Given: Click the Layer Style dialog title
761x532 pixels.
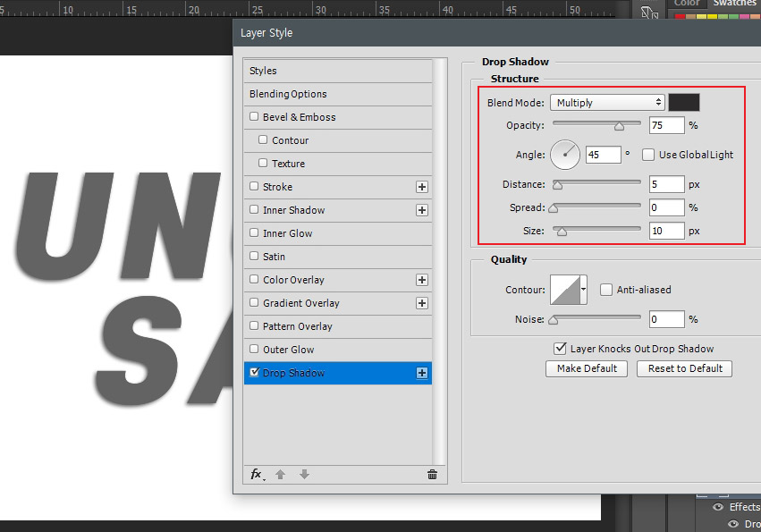Looking at the screenshot, I should 266,33.
